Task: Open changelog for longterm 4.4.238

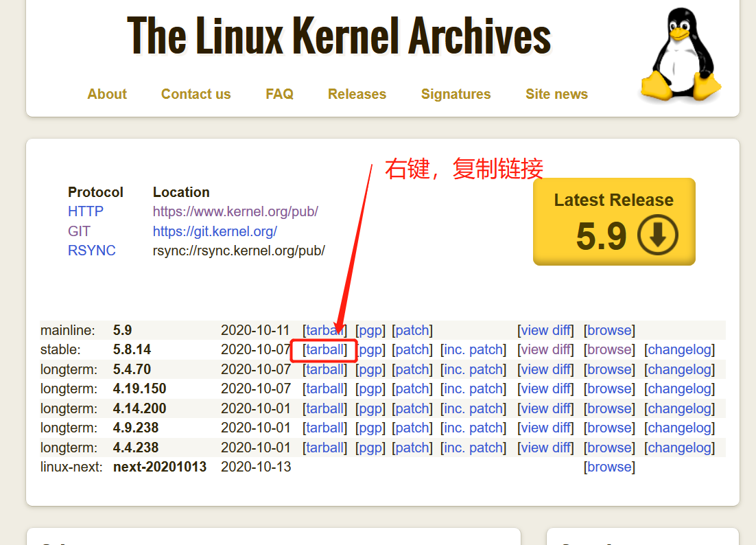Action: tap(680, 448)
